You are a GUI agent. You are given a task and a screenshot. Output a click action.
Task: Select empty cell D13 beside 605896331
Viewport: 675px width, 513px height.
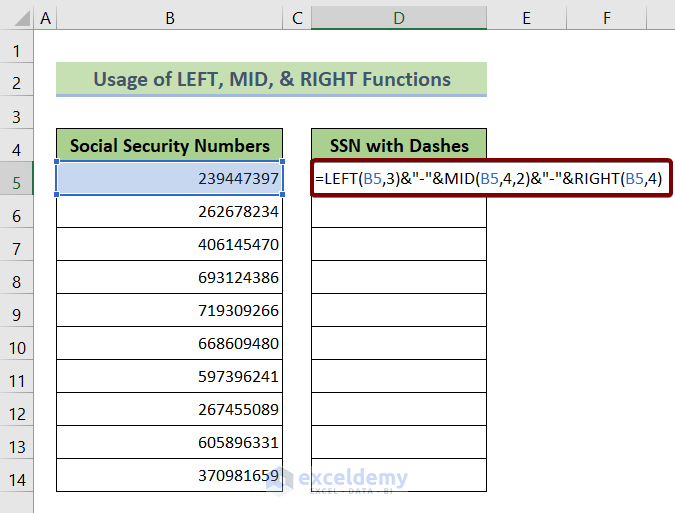click(x=399, y=442)
